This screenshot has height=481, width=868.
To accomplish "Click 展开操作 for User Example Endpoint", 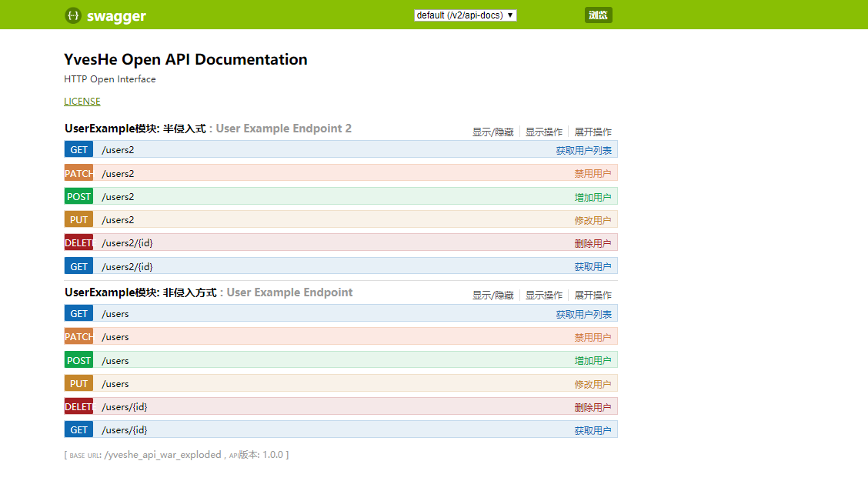I will click(x=593, y=296).
